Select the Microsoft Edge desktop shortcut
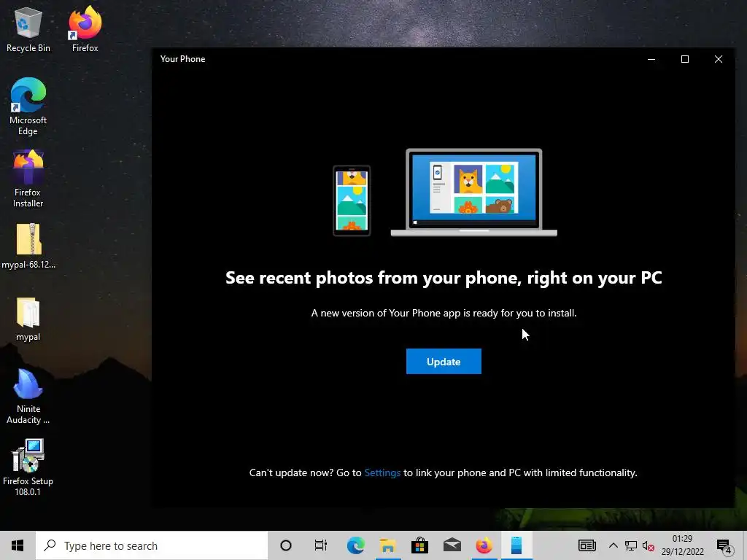The image size is (747, 560). click(x=28, y=106)
